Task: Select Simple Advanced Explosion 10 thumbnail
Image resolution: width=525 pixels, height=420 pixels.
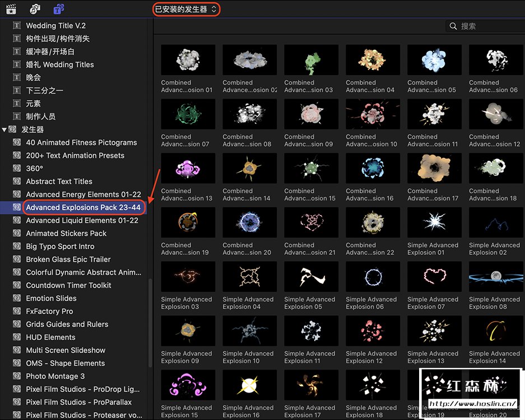Action: tap(250, 331)
